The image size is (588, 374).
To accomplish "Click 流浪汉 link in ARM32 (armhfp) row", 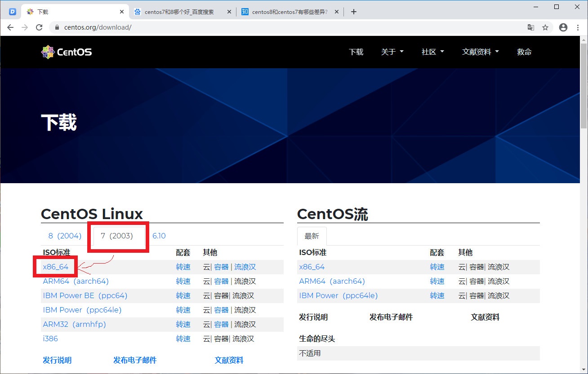I will coord(245,325).
